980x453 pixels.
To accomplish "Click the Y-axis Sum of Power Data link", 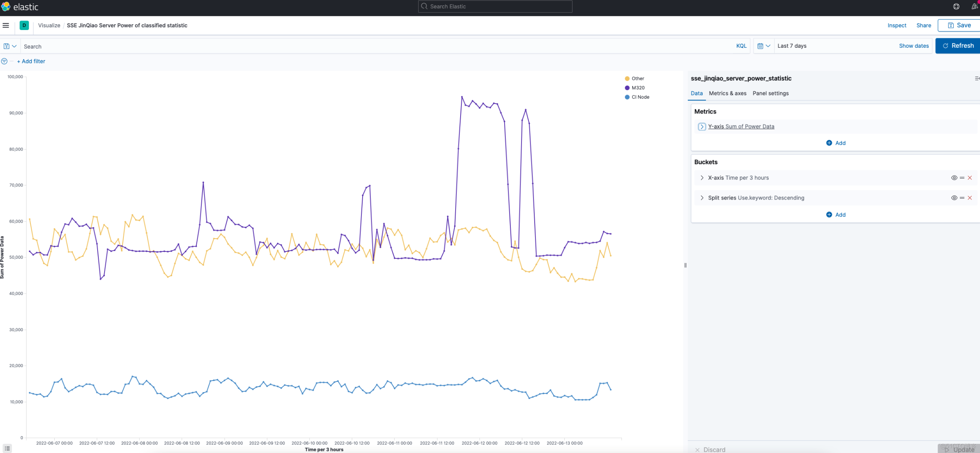I will click(741, 127).
